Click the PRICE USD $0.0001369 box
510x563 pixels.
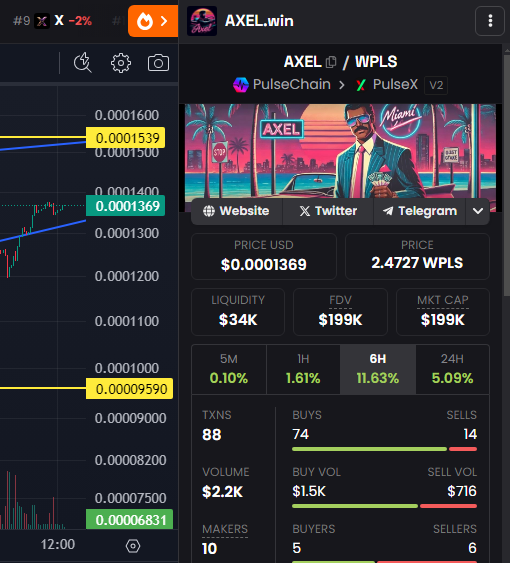pyautogui.click(x=264, y=256)
